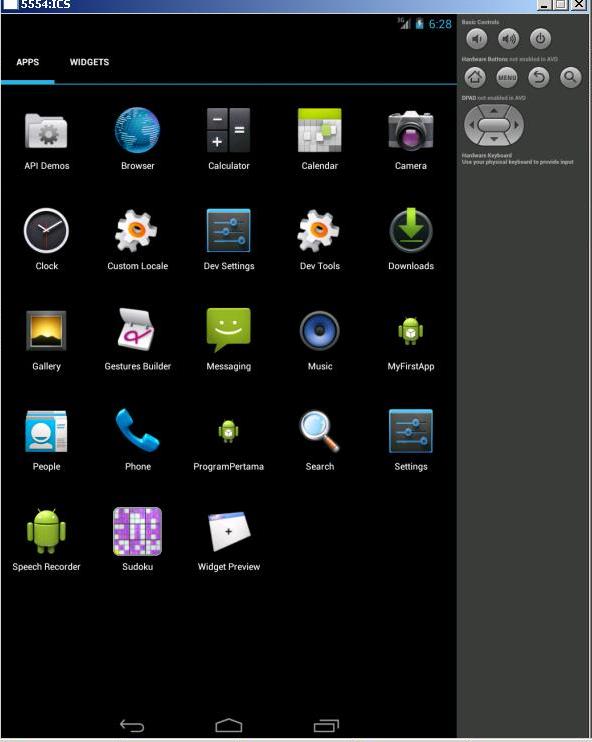Open the Calculator app
Image resolution: width=592 pixels, height=742 pixels.
point(229,140)
